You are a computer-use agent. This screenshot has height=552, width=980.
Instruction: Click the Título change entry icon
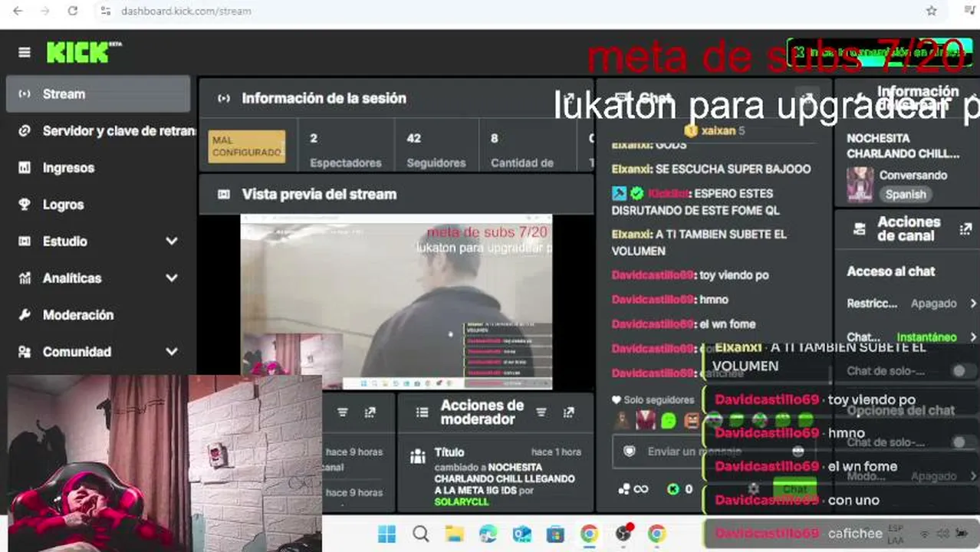(x=418, y=457)
